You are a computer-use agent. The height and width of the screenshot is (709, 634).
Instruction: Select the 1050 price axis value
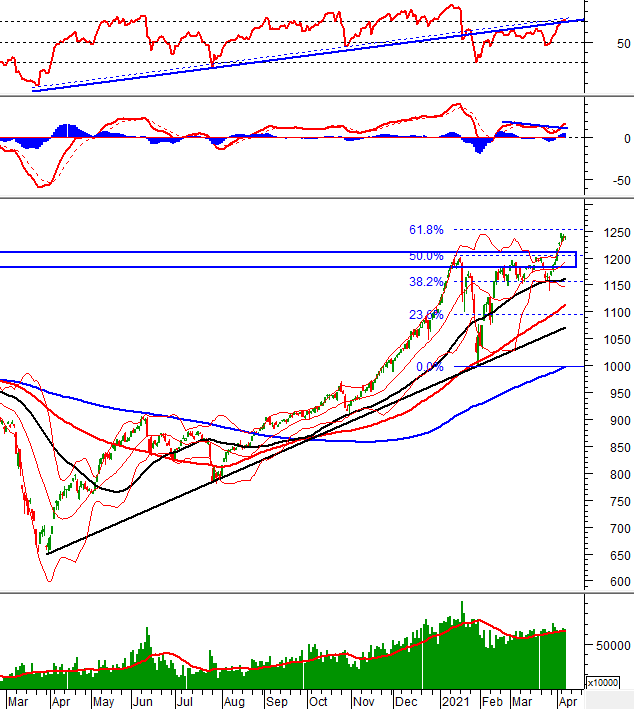(617, 340)
